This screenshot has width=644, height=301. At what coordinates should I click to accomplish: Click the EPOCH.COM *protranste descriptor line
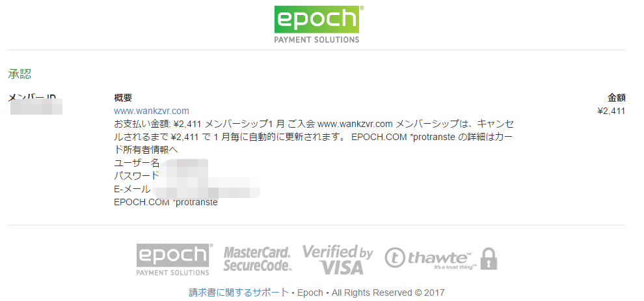(166, 203)
